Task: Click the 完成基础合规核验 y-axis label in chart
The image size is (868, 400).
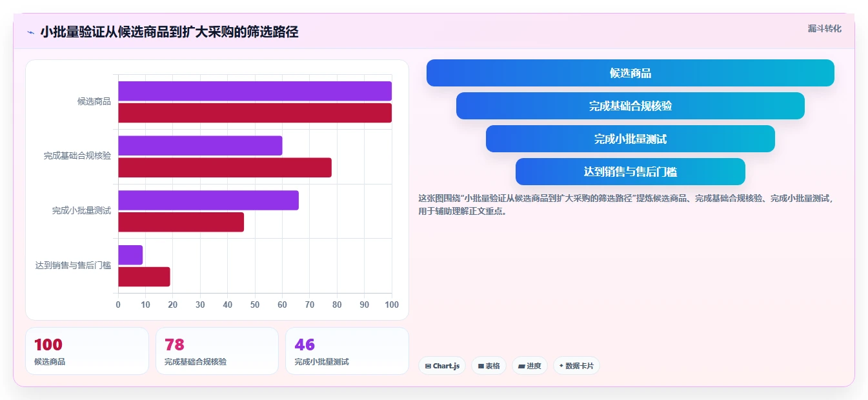Action: coord(77,156)
